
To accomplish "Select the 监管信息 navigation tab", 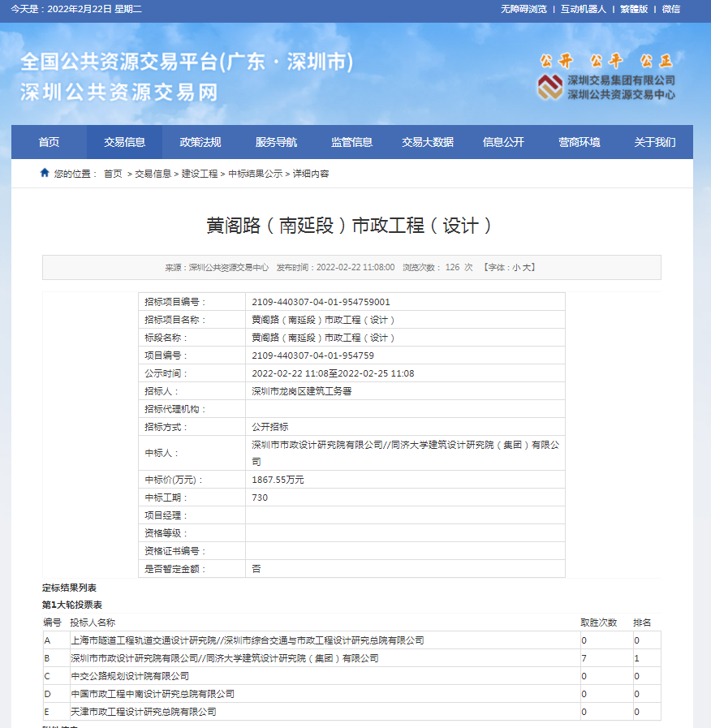I will (x=351, y=142).
